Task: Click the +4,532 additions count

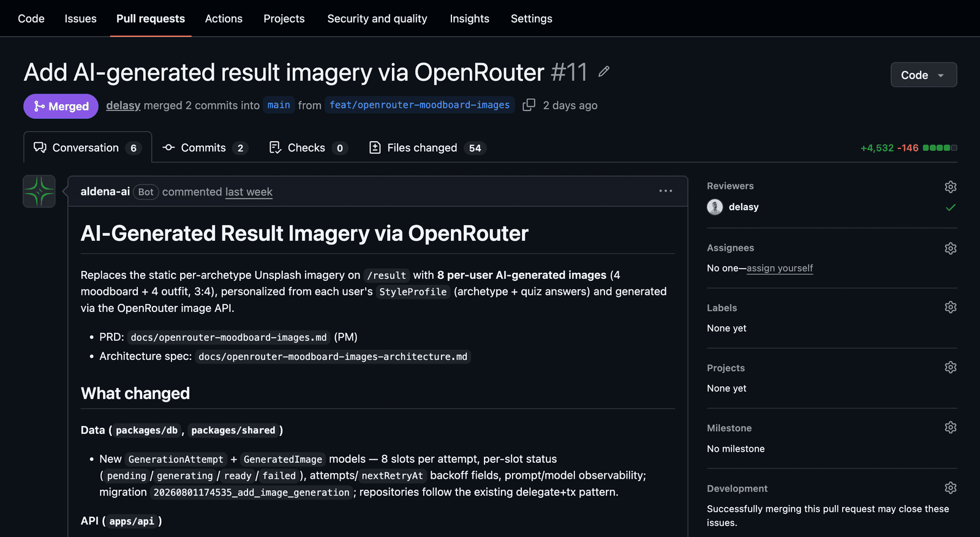Action: tap(877, 148)
